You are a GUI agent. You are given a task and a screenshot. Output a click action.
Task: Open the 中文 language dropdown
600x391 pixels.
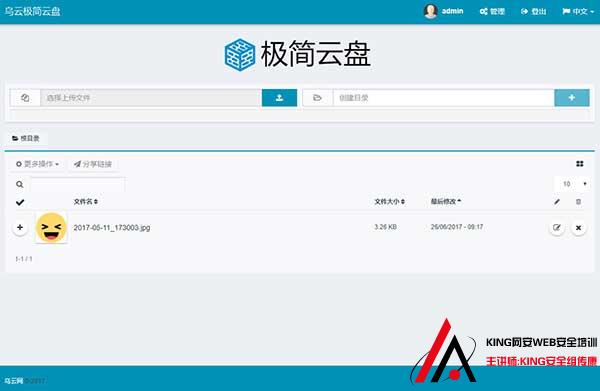pyautogui.click(x=578, y=11)
